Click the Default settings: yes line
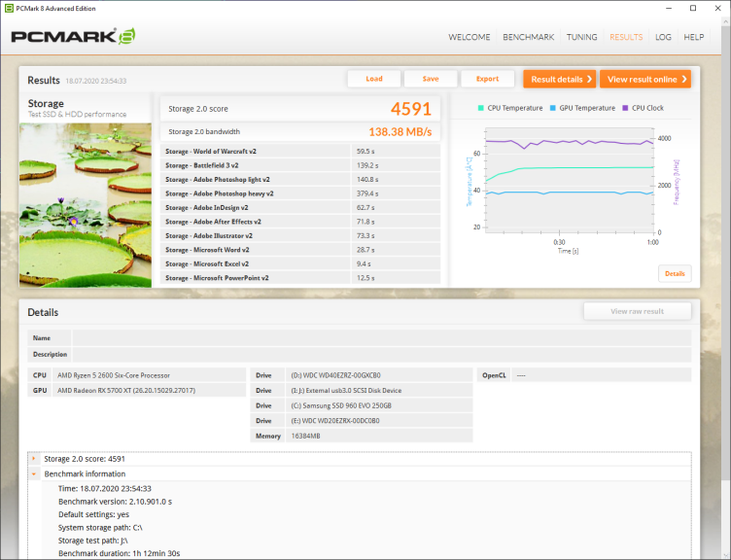The width and height of the screenshot is (731, 560). (93, 514)
